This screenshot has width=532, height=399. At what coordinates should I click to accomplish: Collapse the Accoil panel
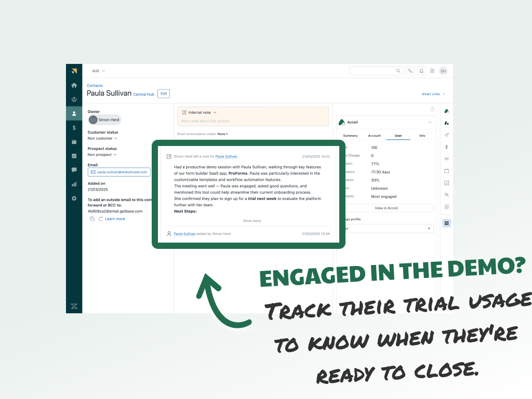pos(430,122)
